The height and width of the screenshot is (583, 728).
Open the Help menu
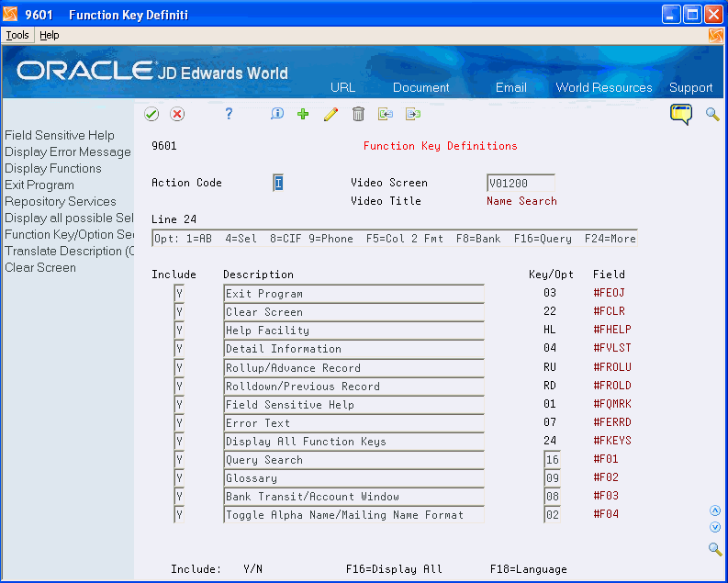click(50, 35)
